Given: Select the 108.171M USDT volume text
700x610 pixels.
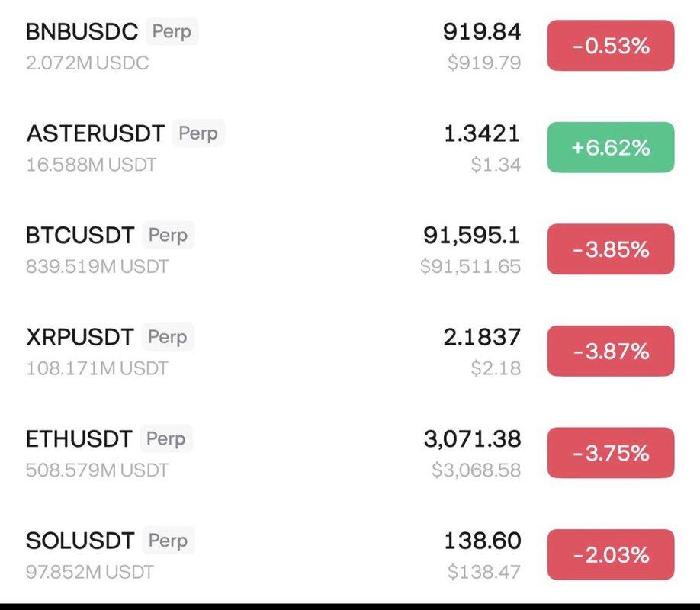Looking at the screenshot, I should tap(97, 368).
